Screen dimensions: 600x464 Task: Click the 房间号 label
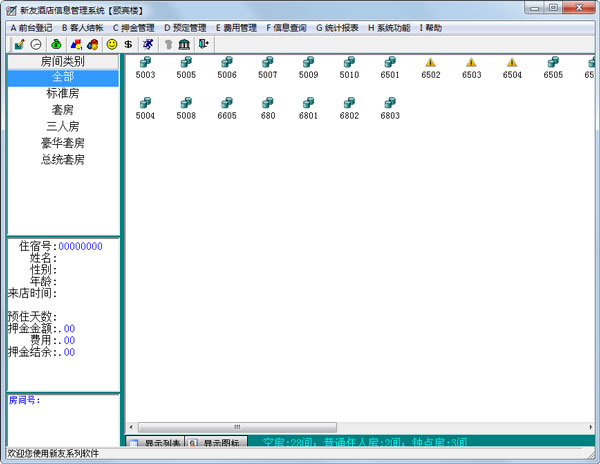pos(24,401)
